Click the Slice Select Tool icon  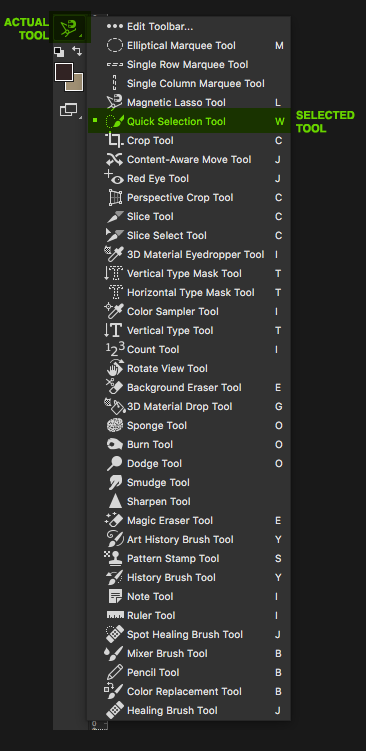point(114,235)
